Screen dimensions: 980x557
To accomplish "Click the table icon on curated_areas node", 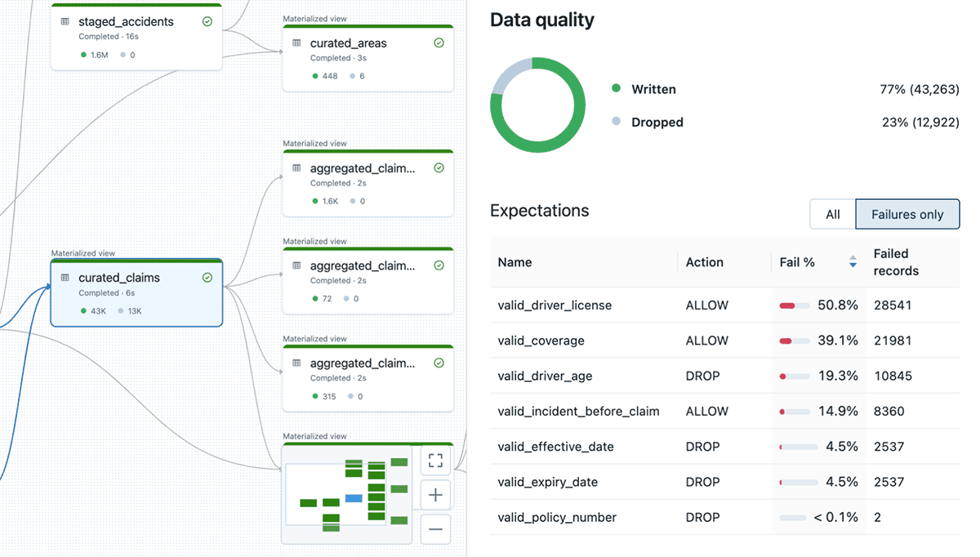I will pos(296,43).
